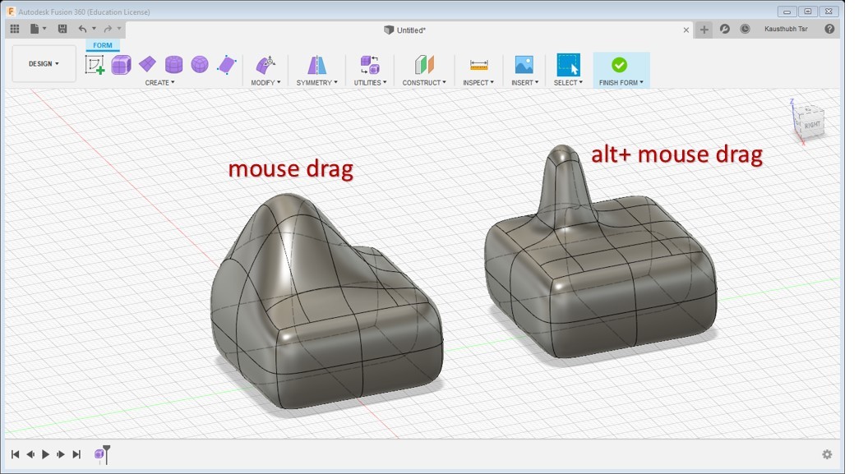Click the Symmetry mirror icon
868x474 pixels.
tap(316, 65)
